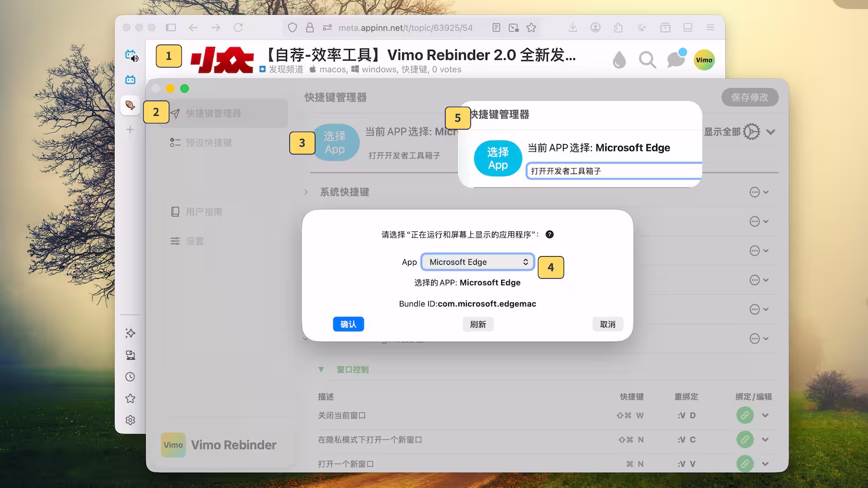868x488 pixels.
Task: Click the Vimo user avatar
Action: click(704, 60)
